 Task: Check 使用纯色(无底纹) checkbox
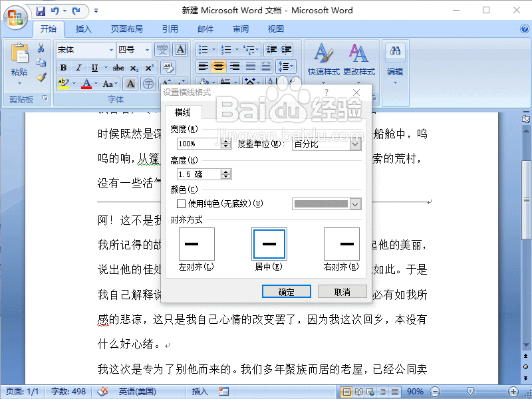[181, 203]
